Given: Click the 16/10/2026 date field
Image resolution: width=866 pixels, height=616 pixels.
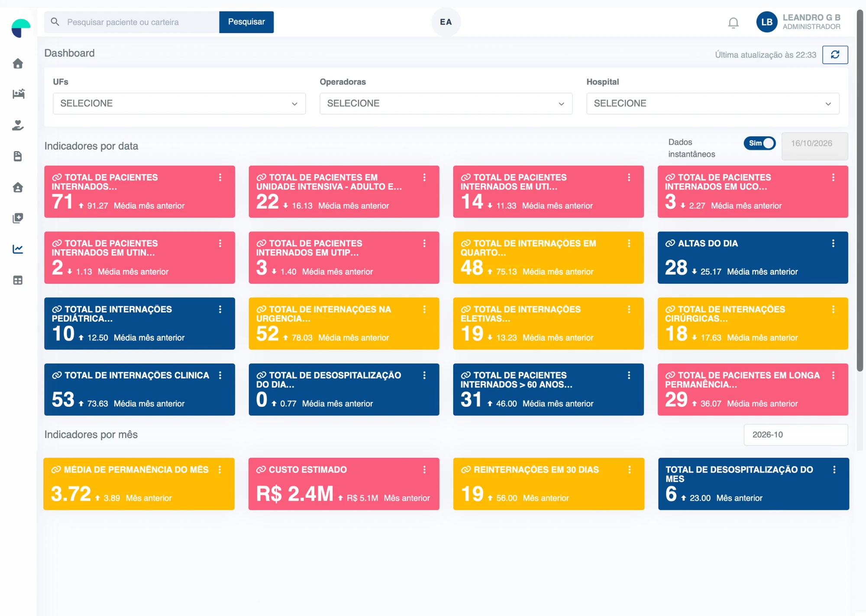Looking at the screenshot, I should [814, 146].
